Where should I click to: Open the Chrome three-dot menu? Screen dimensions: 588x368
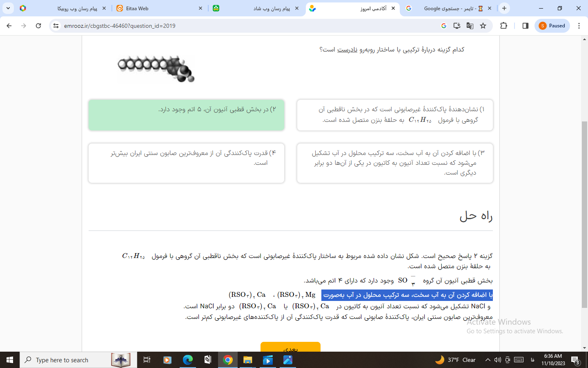(x=579, y=26)
